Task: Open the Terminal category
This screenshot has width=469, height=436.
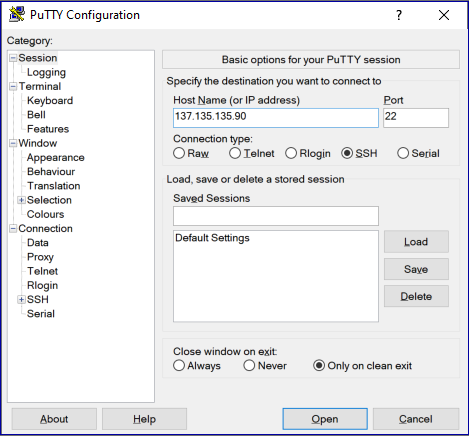Action: 40,86
